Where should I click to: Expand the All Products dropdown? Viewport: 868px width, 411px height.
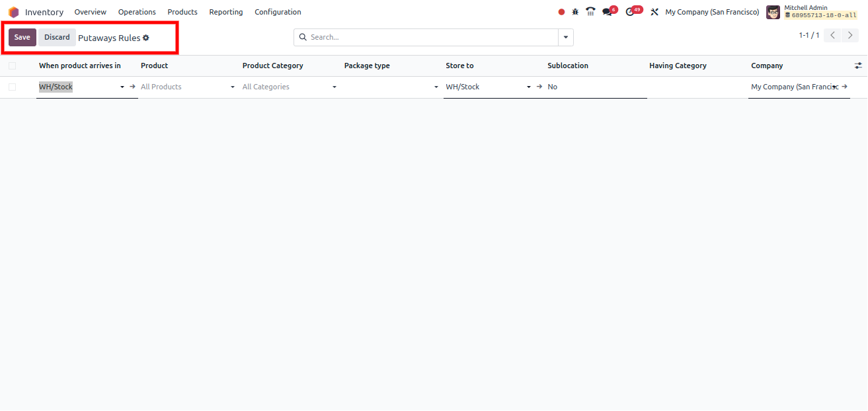232,87
